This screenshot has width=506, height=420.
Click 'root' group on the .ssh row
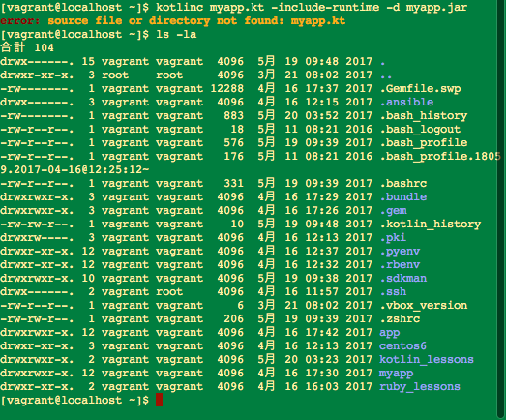pos(169,292)
